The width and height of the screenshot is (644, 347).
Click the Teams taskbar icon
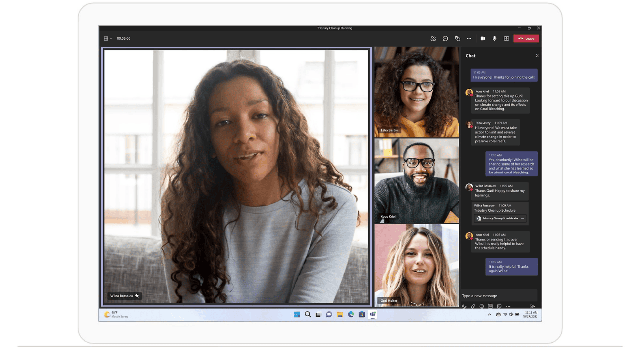click(373, 314)
